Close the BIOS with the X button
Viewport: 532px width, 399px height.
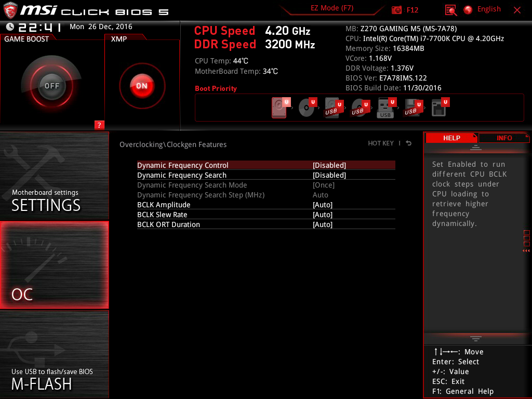point(517,10)
